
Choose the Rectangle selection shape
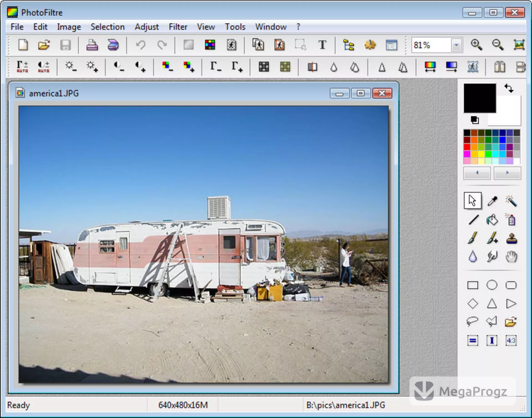tap(473, 285)
